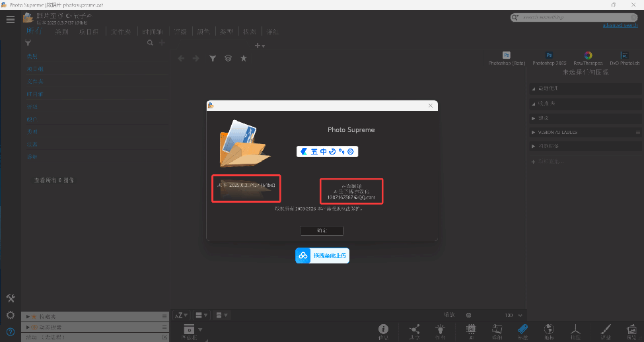Open image in Photoshop (Beta)
Image resolution: width=644 pixels, height=342 pixels.
pyautogui.click(x=507, y=58)
